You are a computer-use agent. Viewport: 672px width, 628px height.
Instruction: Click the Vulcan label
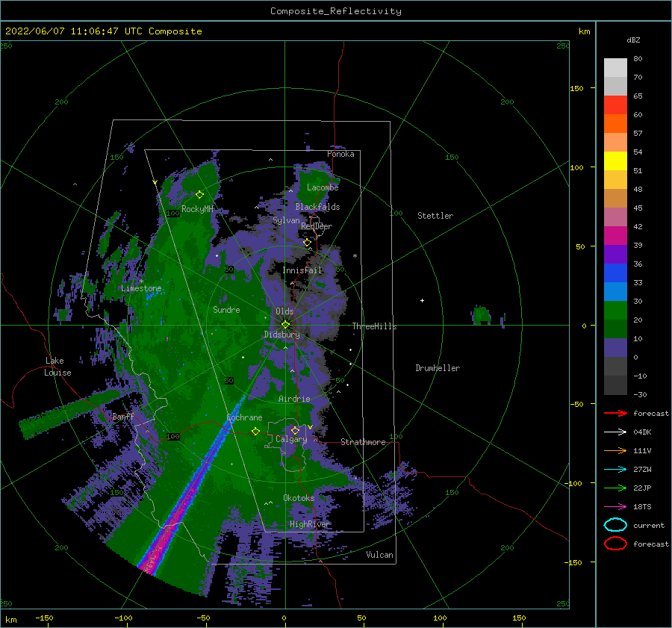pos(379,555)
